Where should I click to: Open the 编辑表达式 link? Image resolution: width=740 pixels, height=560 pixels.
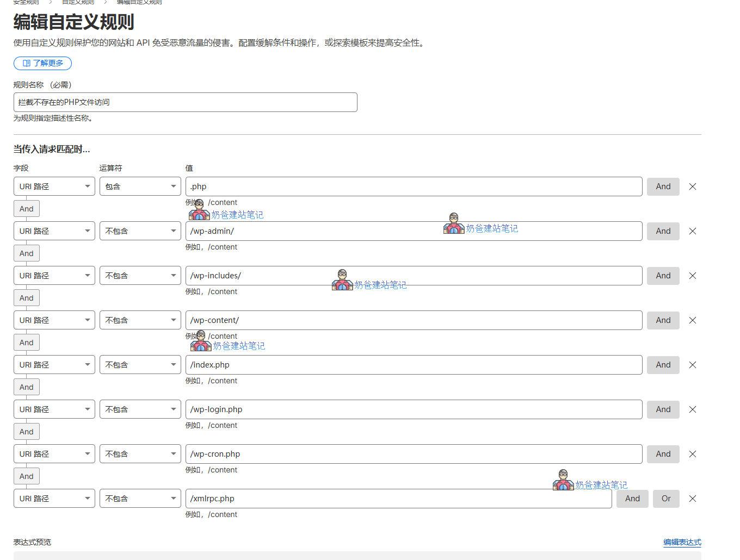[x=682, y=542]
